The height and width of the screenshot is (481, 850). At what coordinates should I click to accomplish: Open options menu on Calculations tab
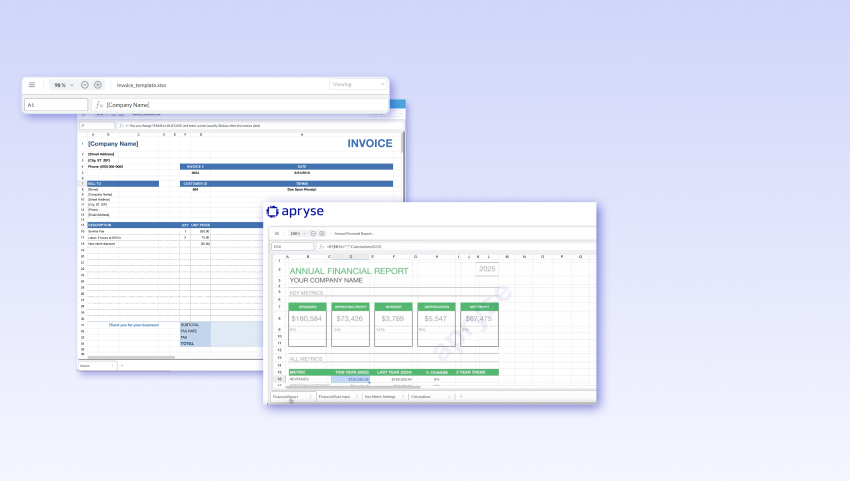(449, 397)
